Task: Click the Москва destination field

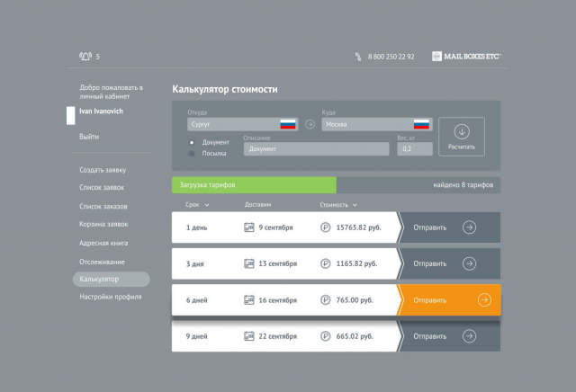Action: coord(377,124)
